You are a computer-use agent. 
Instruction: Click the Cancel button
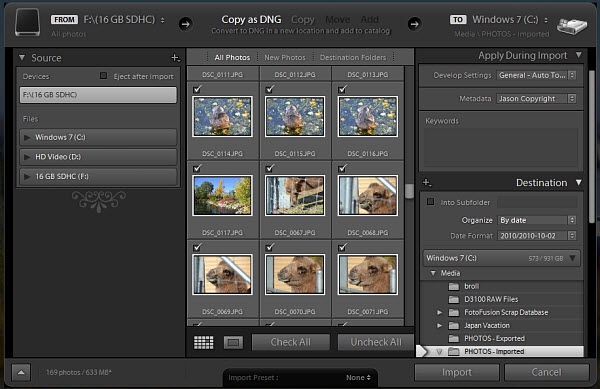coord(546,372)
